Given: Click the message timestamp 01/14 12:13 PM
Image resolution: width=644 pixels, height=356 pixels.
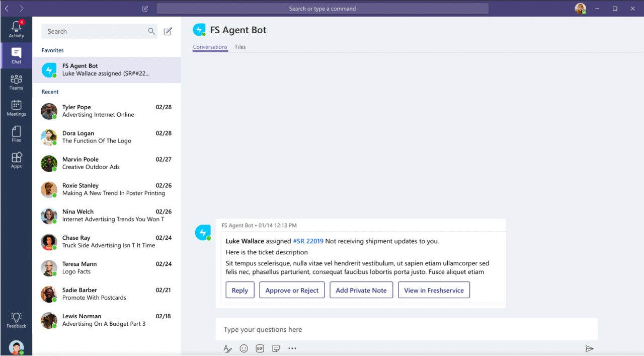Looking at the screenshot, I should (x=278, y=226).
